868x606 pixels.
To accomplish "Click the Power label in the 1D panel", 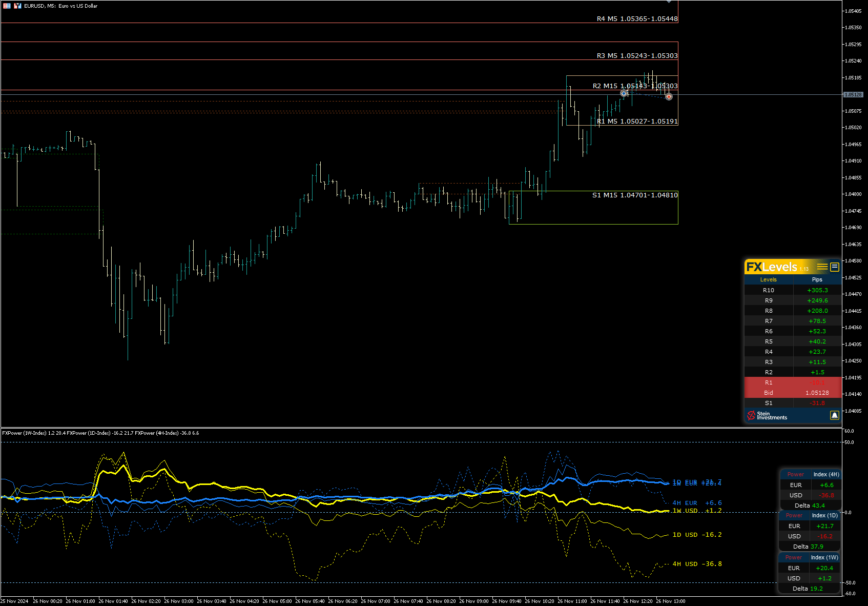I will pyautogui.click(x=794, y=515).
